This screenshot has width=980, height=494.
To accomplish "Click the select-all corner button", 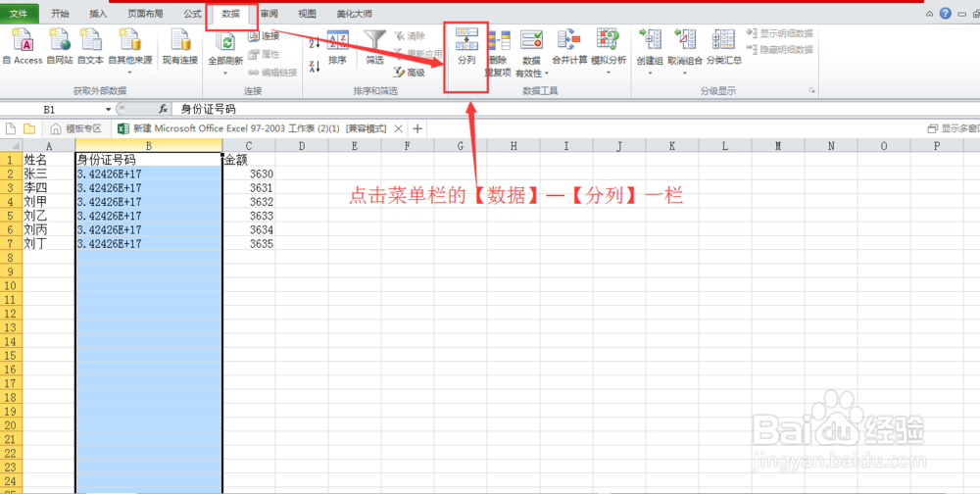I will coord(11,146).
